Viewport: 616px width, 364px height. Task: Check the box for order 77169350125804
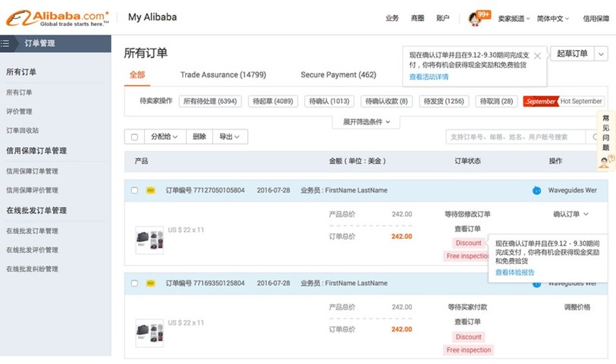click(x=134, y=283)
